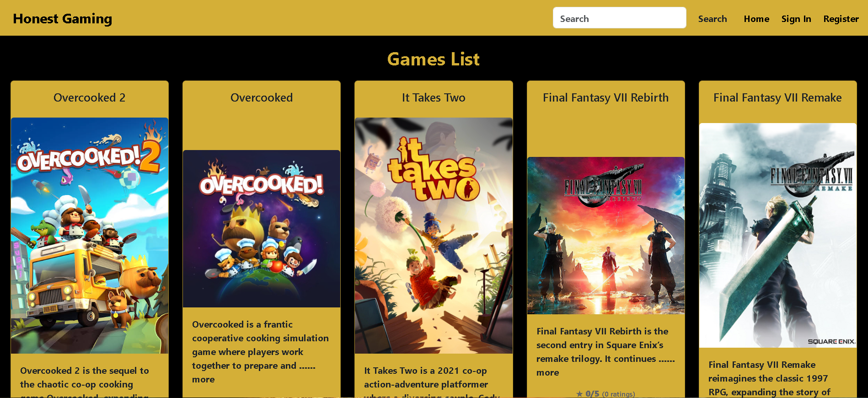Viewport: 868px width, 398px height.
Task: Click the It Takes Two card title
Action: click(x=434, y=97)
